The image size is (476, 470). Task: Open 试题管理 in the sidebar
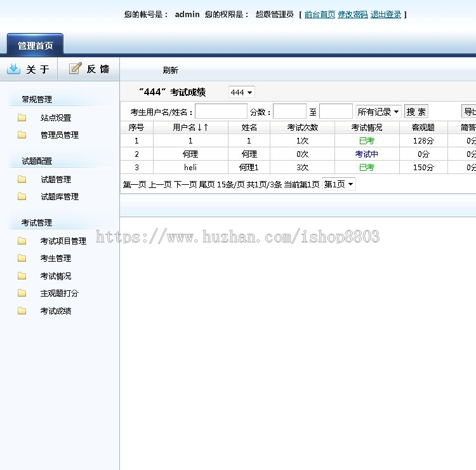click(x=56, y=180)
